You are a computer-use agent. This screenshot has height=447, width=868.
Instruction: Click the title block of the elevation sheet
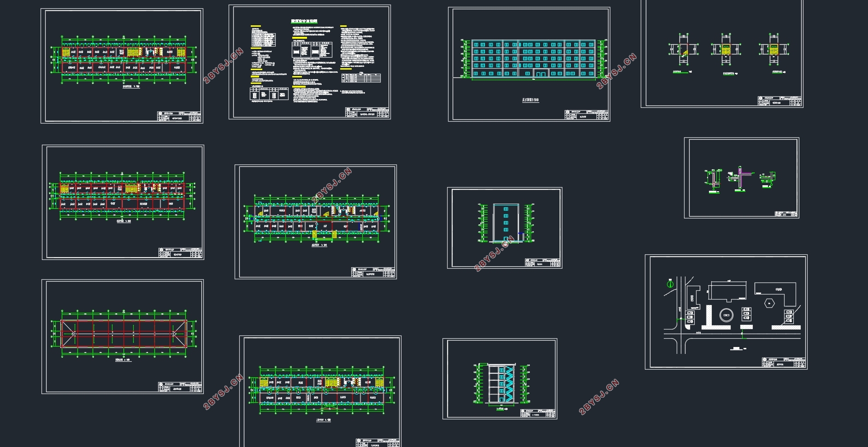[586, 115]
